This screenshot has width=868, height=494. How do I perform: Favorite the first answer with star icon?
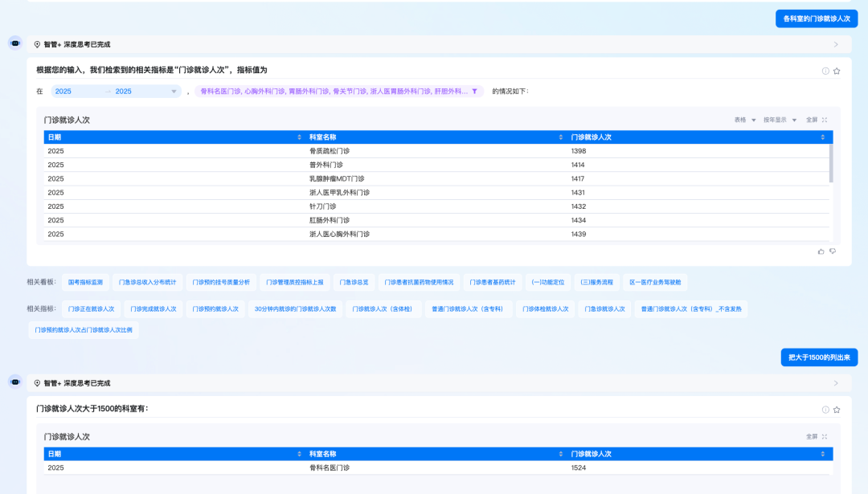(837, 71)
